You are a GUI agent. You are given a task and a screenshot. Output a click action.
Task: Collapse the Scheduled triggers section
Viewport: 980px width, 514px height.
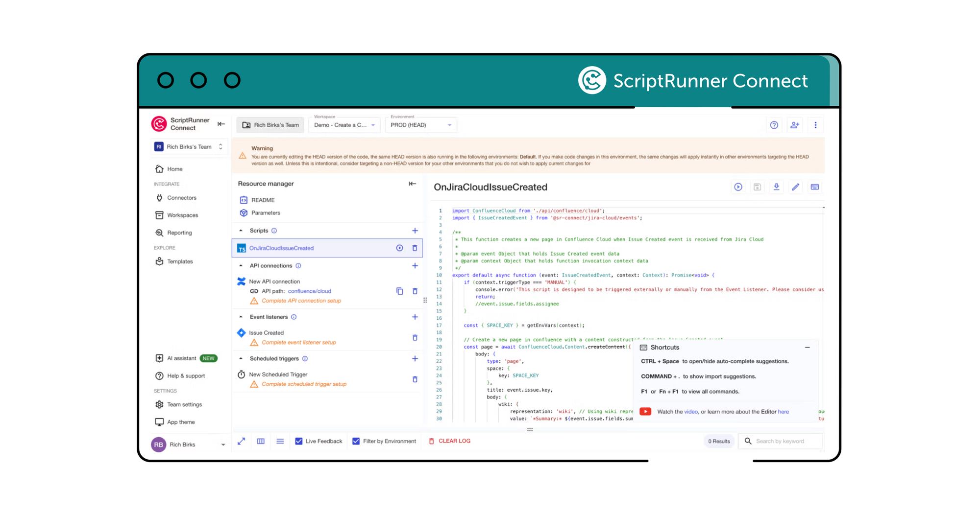pos(241,359)
